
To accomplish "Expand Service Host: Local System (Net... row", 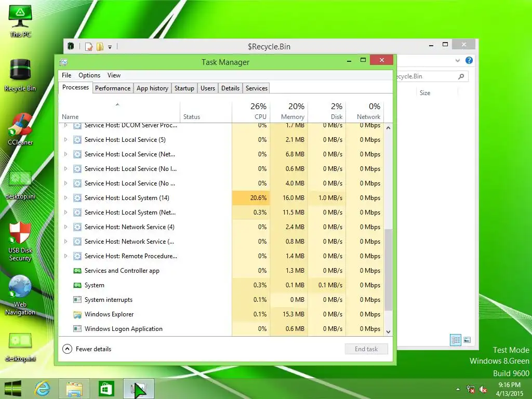I will click(x=66, y=212).
